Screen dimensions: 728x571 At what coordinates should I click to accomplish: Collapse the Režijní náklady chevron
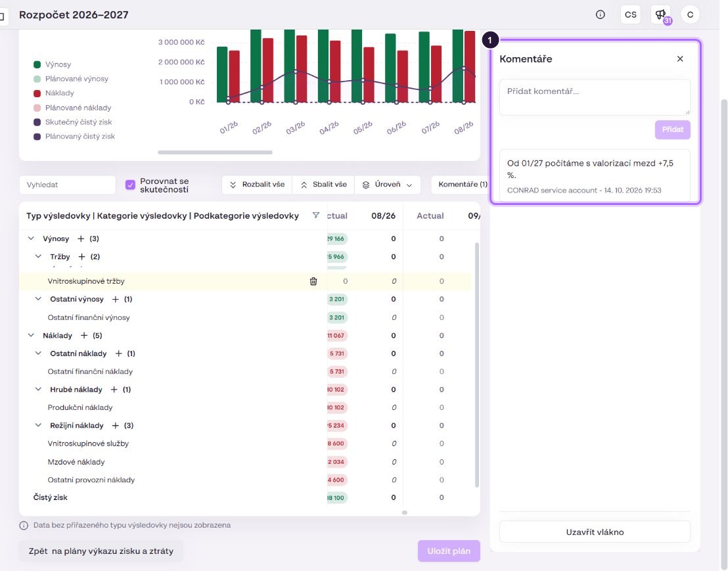[x=39, y=426]
